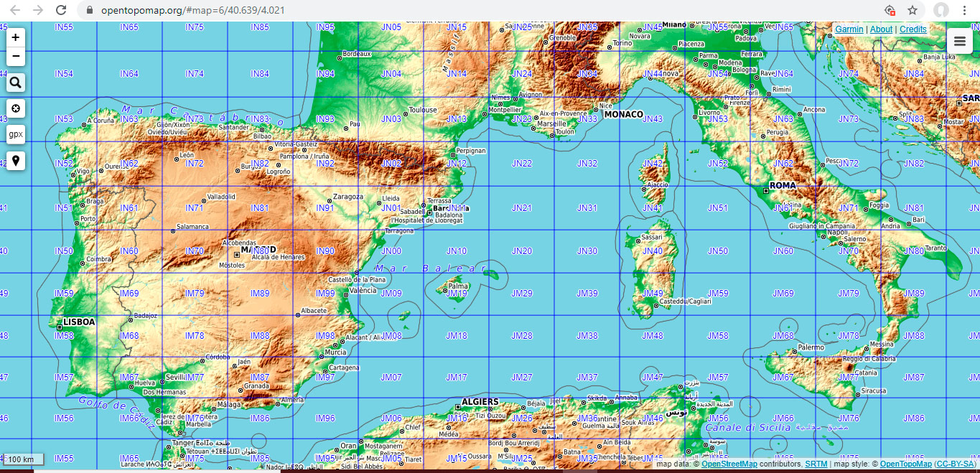
Task: Open Chrome three-dot menu
Action: pyautogui.click(x=964, y=10)
